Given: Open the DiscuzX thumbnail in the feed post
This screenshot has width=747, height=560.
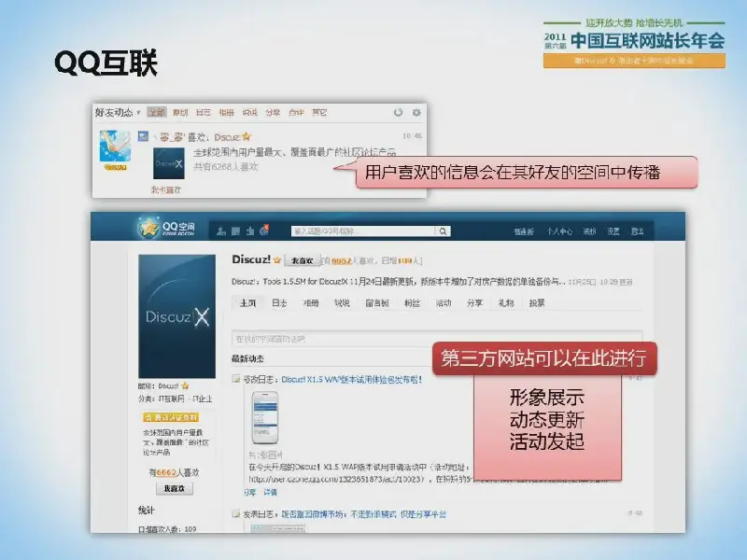Looking at the screenshot, I should pos(169,163).
